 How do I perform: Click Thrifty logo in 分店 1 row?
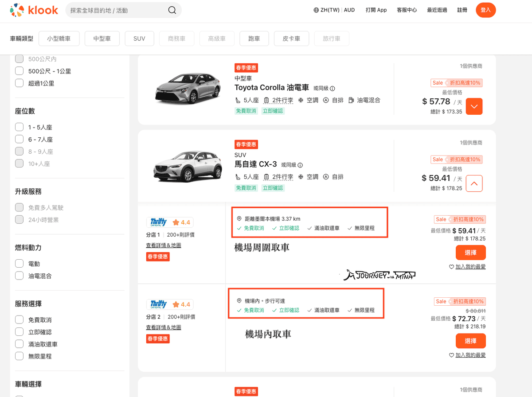pos(159,222)
